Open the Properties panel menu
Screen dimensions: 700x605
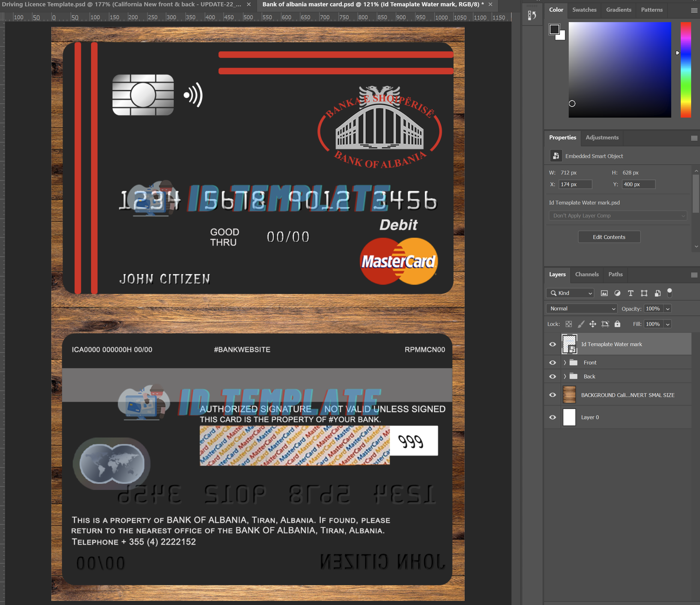click(694, 138)
